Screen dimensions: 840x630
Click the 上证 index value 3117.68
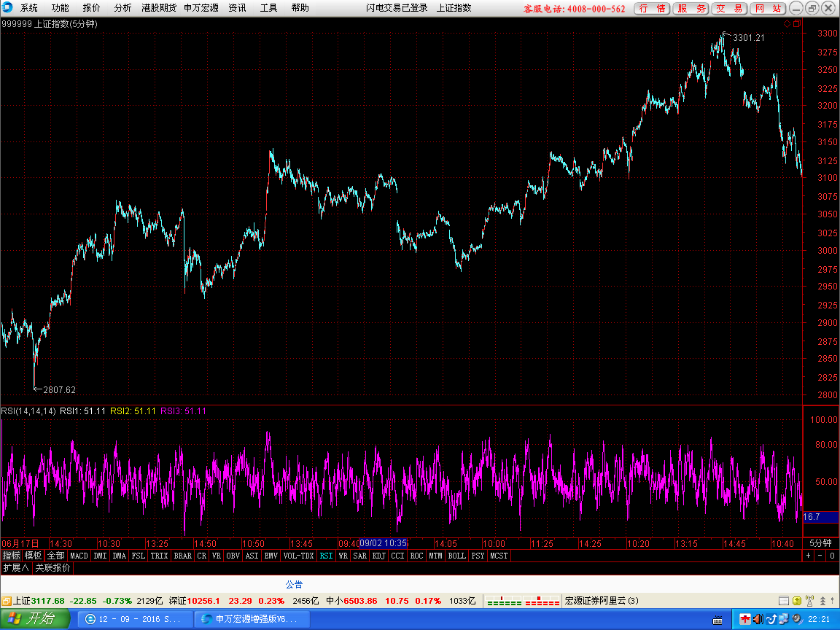click(x=47, y=601)
